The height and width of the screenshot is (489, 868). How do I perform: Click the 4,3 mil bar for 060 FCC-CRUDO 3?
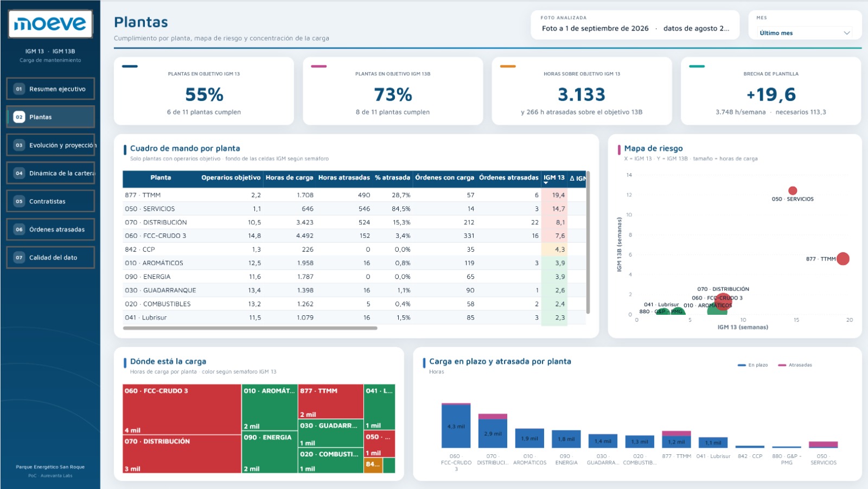tap(456, 426)
